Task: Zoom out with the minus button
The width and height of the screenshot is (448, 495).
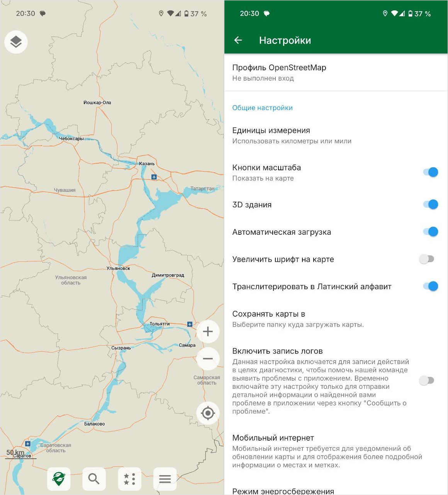Action: tap(208, 359)
